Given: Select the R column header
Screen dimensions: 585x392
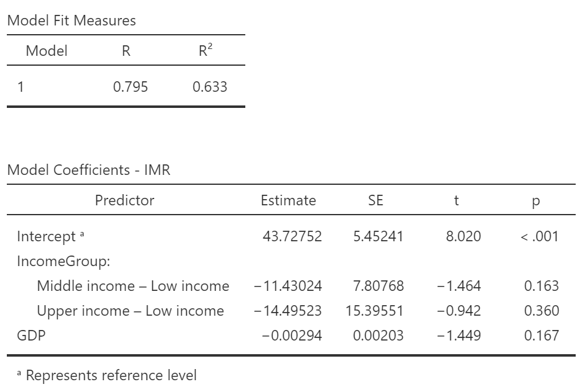Looking at the screenshot, I should pyautogui.click(x=126, y=51).
